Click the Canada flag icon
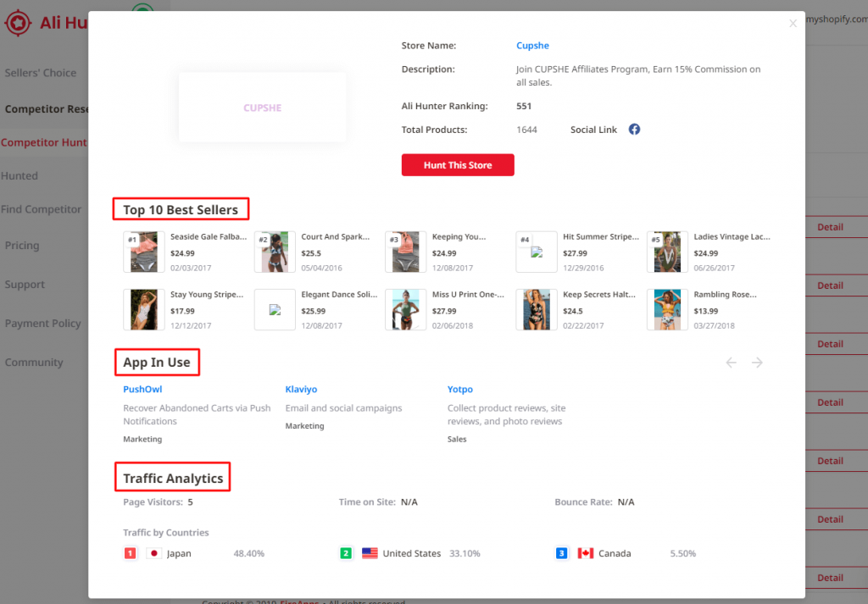 pos(586,553)
